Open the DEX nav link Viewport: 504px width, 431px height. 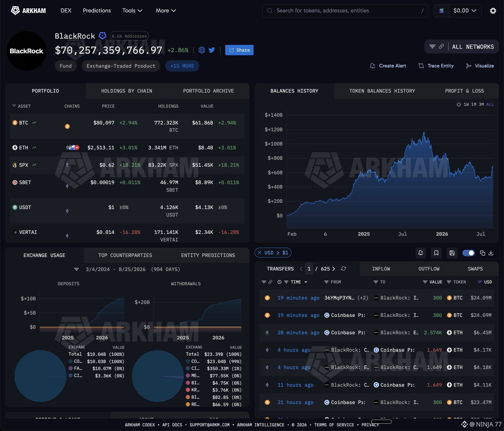(66, 11)
